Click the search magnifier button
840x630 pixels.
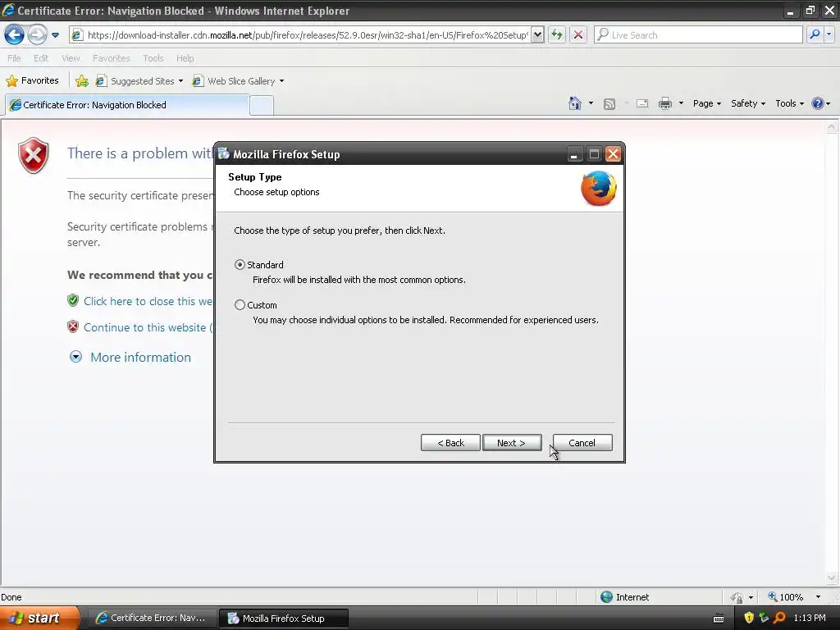tap(815, 34)
